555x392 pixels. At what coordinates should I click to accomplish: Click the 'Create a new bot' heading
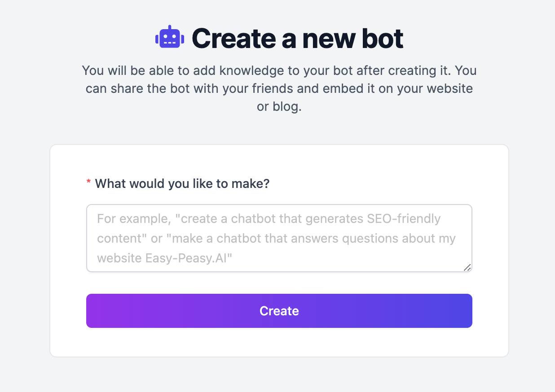click(x=297, y=38)
